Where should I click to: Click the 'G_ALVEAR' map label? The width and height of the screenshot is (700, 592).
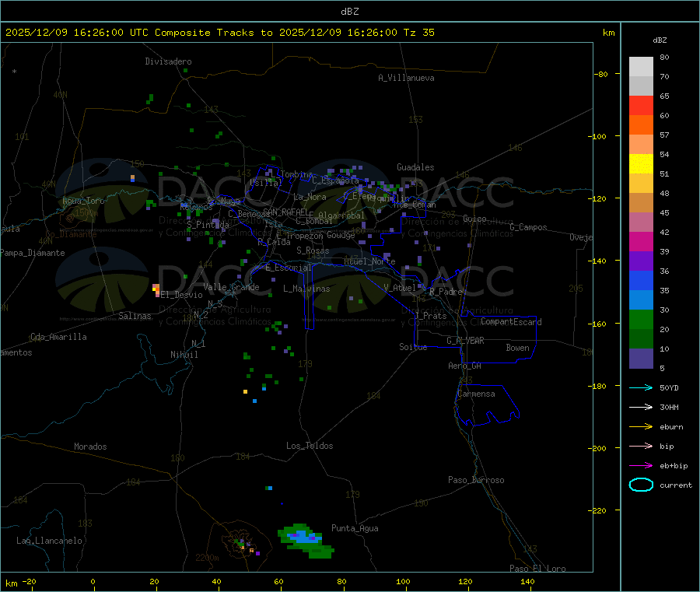[x=465, y=341]
